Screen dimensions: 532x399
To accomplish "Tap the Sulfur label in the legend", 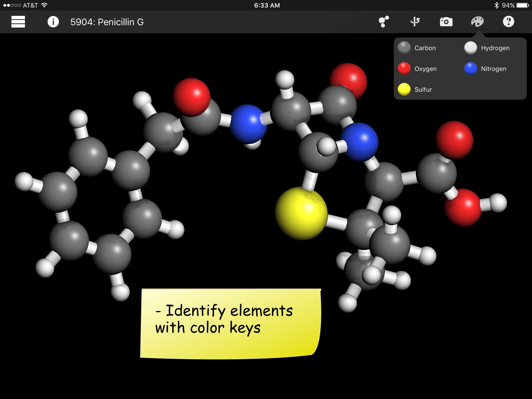I will [x=423, y=90].
